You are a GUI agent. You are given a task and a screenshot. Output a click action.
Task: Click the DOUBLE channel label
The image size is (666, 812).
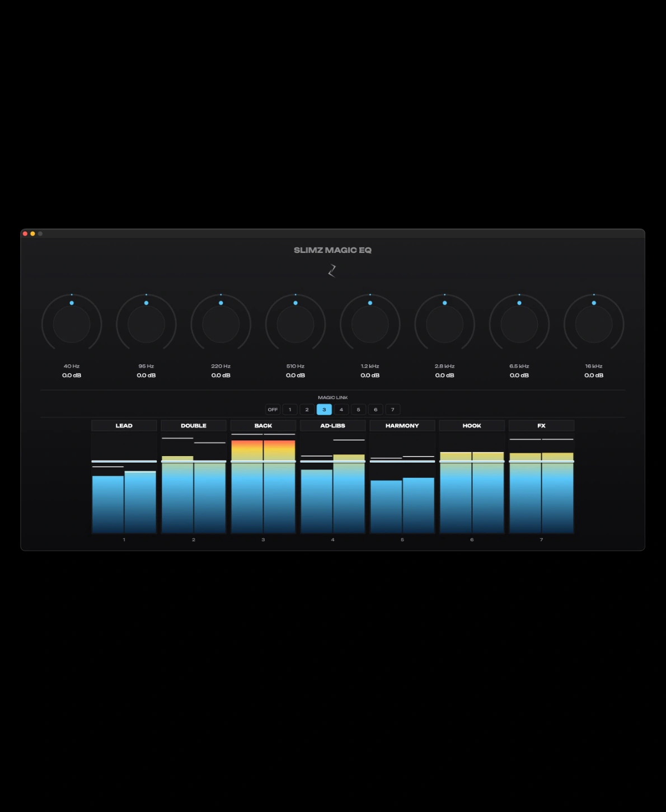(x=194, y=426)
